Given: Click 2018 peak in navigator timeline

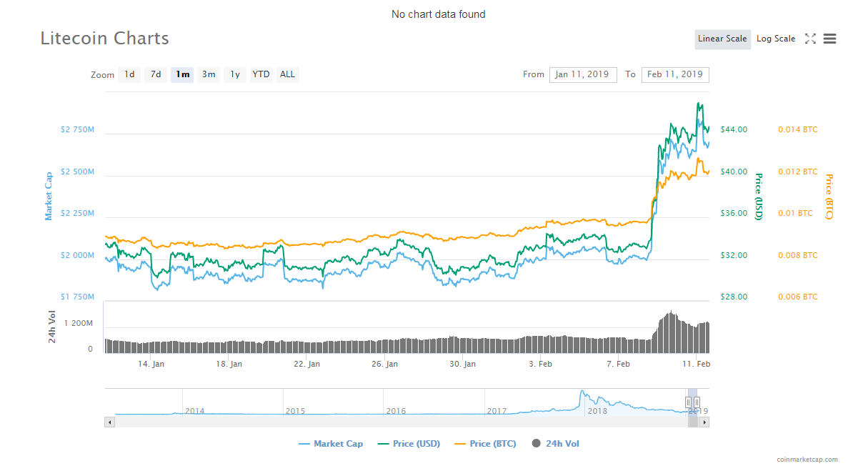Looking at the screenshot, I should point(582,392).
